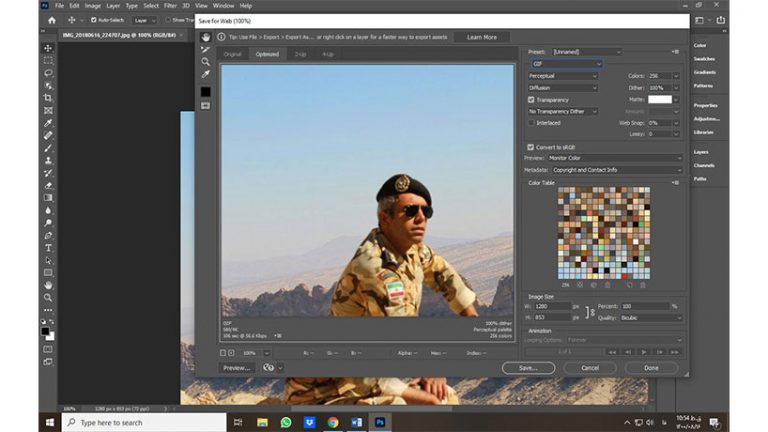Switch to the Original tab
This screenshot has width=768, height=432.
point(233,54)
